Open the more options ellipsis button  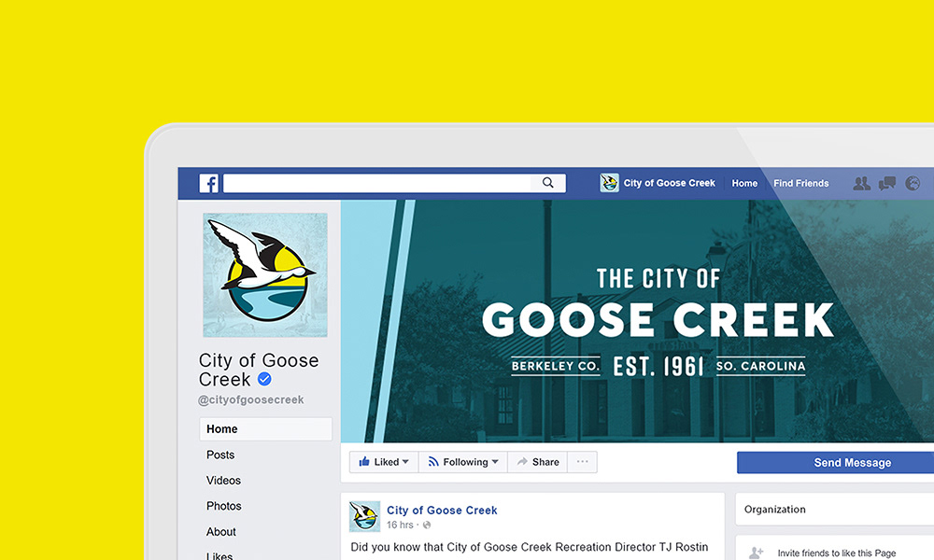click(x=583, y=462)
